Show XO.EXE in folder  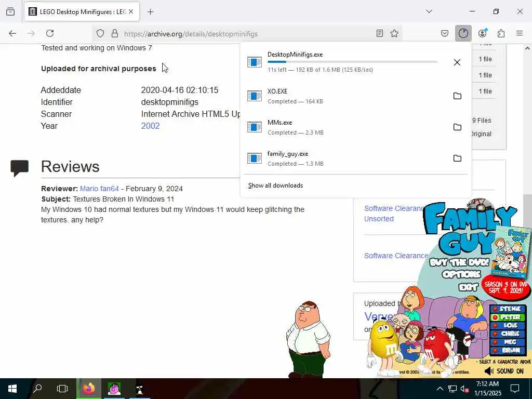pyautogui.click(x=457, y=96)
